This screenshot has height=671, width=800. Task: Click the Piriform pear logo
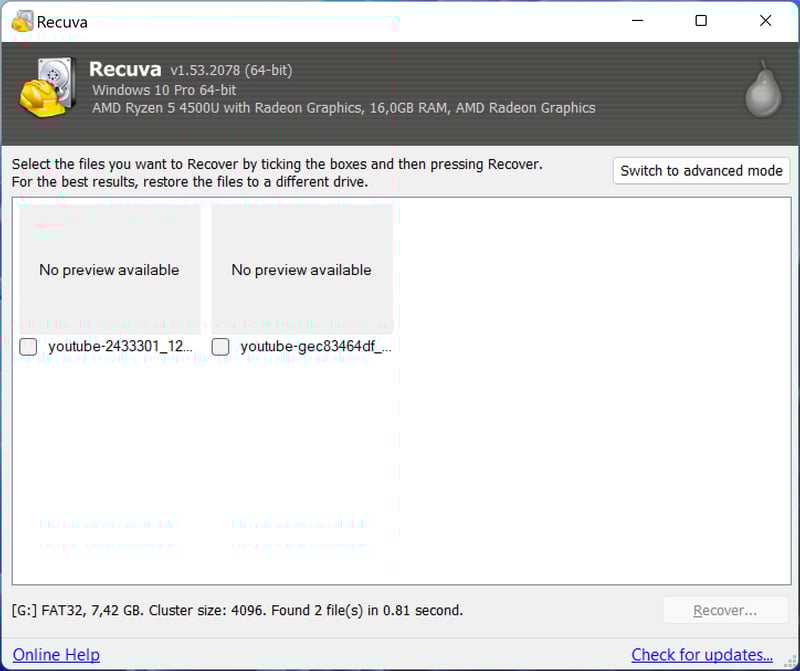tap(763, 90)
